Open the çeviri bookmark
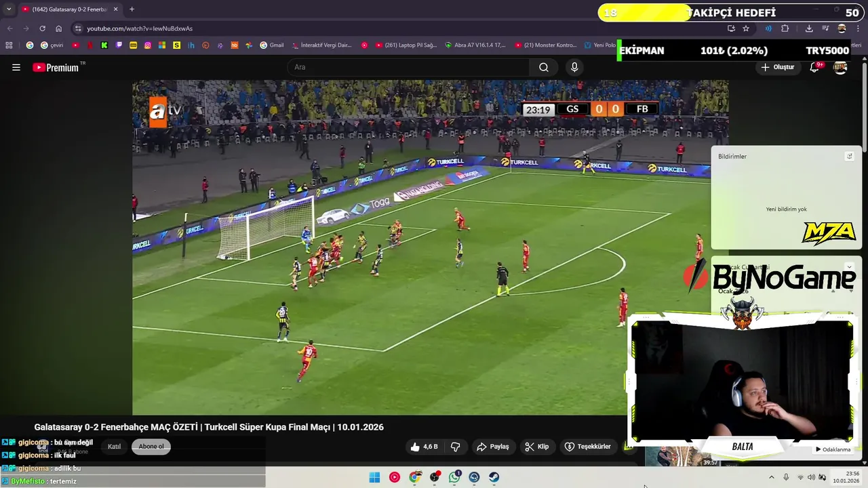Viewport: 868px width, 488px height. (52, 45)
